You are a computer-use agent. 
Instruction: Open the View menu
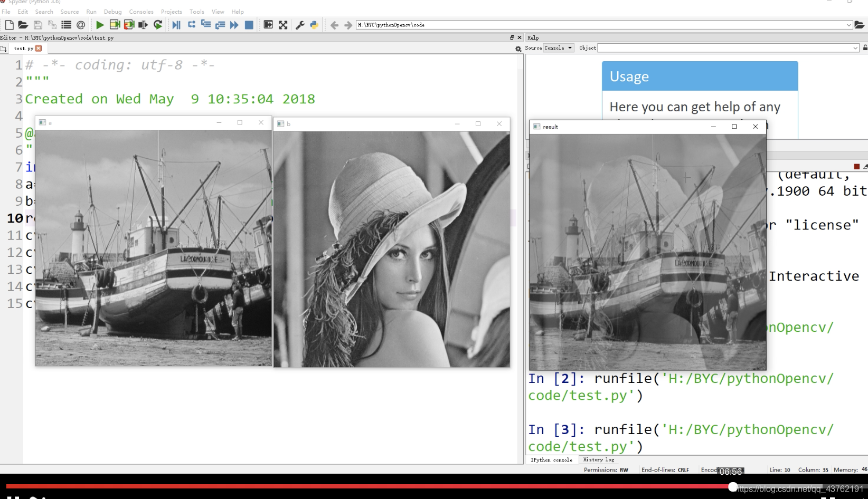click(218, 12)
